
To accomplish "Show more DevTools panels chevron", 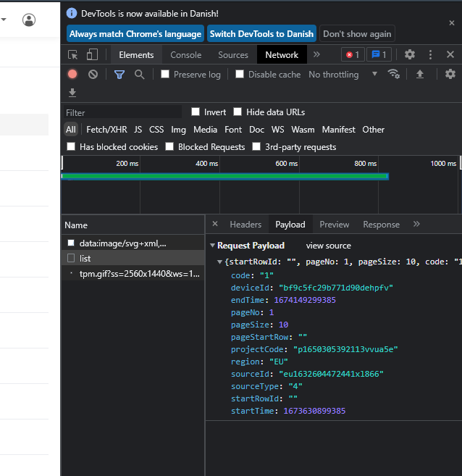I will pyautogui.click(x=316, y=55).
